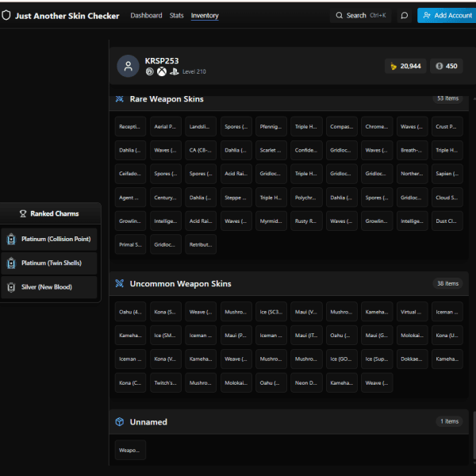The image size is (476, 476).
Task: Click the 'Scarlet ...' skin card
Action: [271, 150]
